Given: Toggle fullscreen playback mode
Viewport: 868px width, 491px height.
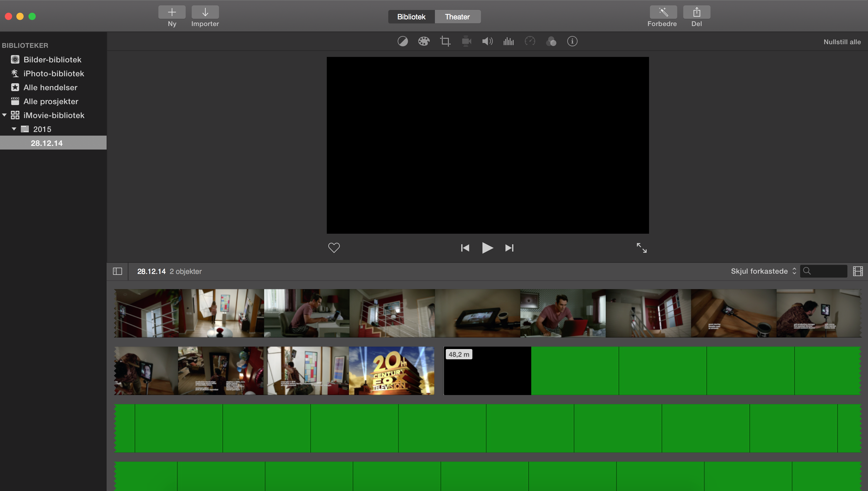Looking at the screenshot, I should (x=641, y=248).
